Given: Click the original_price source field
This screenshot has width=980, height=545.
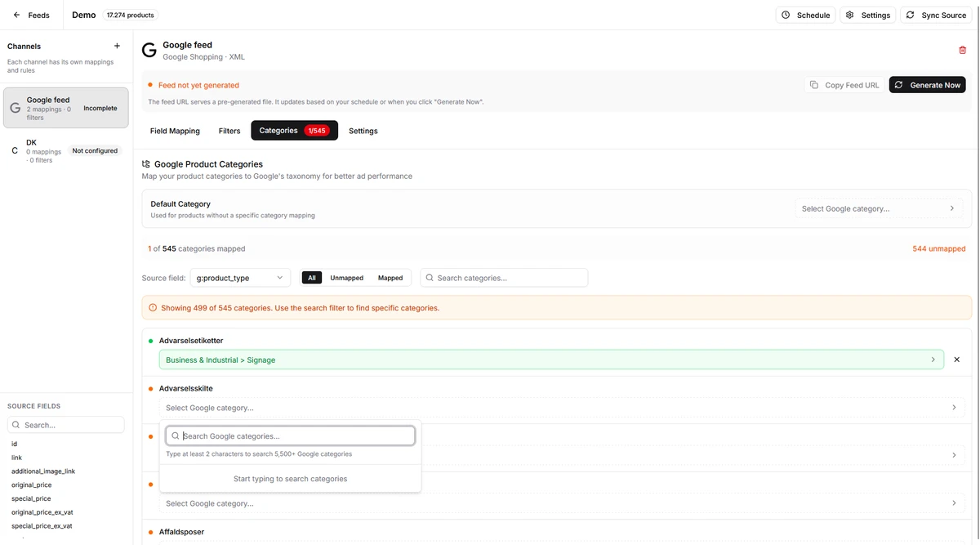Looking at the screenshot, I should coord(31,485).
